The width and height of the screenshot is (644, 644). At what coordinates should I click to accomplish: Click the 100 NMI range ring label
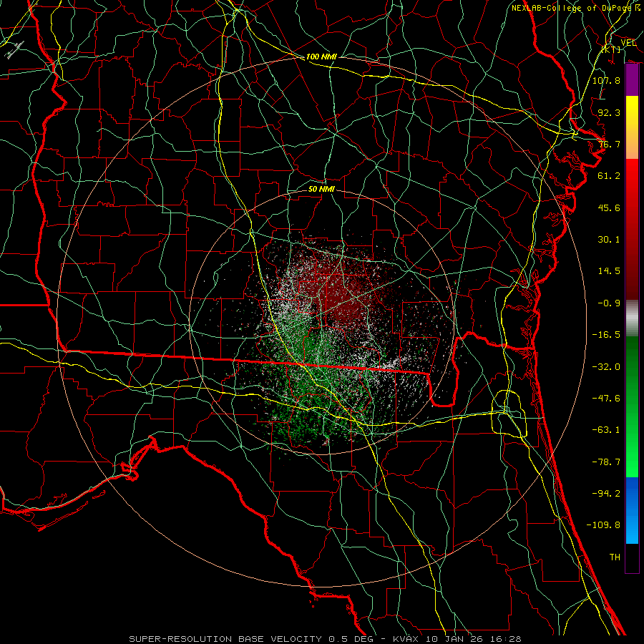321,57
